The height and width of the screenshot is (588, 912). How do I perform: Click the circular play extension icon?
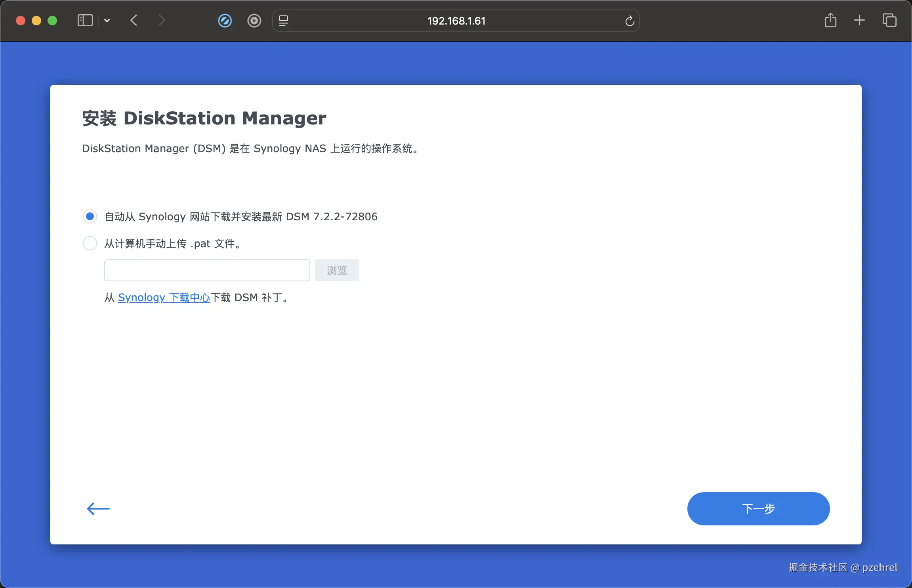(254, 21)
